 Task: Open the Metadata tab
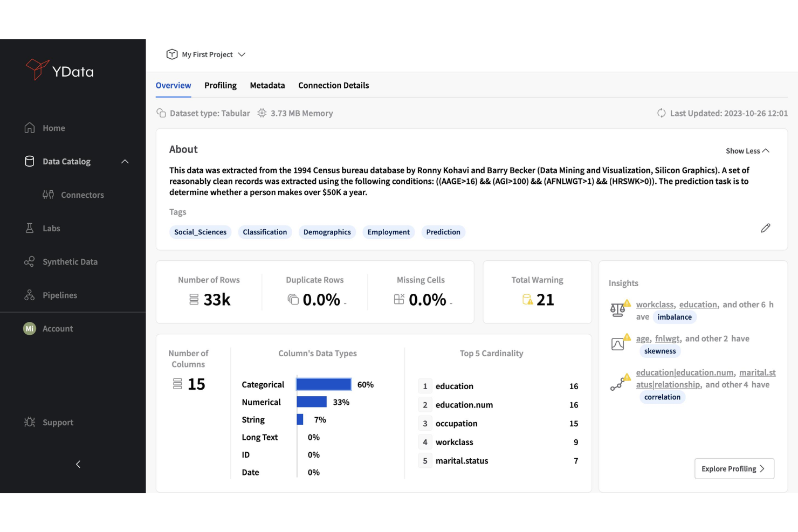pyautogui.click(x=267, y=85)
